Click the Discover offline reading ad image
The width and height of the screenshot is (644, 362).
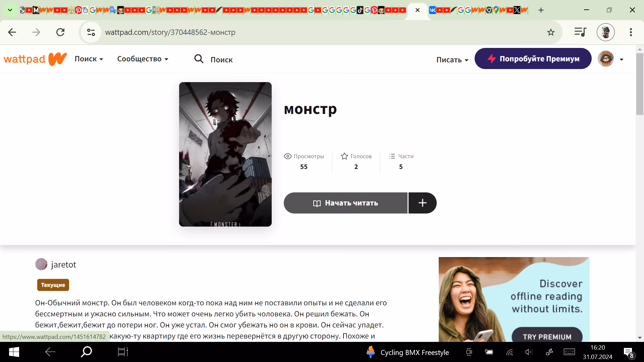pyautogui.click(x=514, y=299)
